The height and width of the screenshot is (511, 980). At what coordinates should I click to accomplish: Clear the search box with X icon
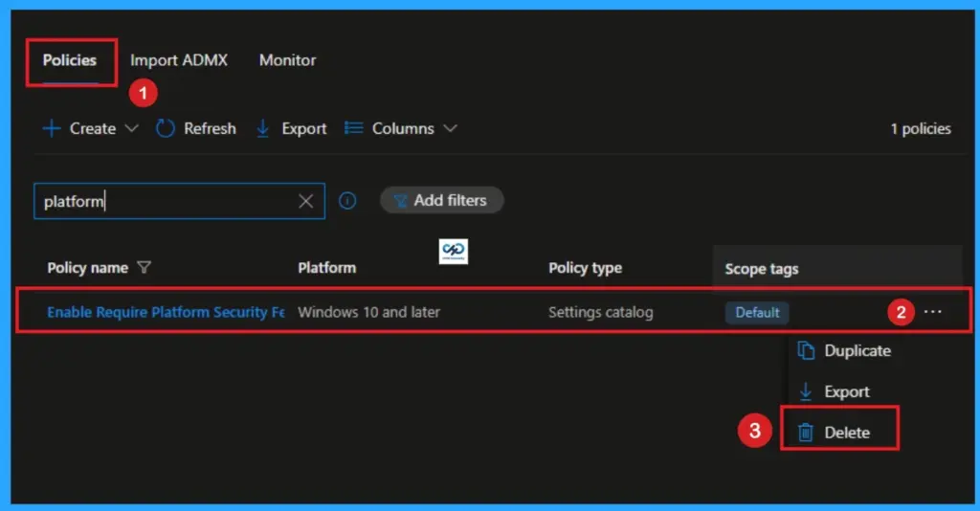click(305, 201)
